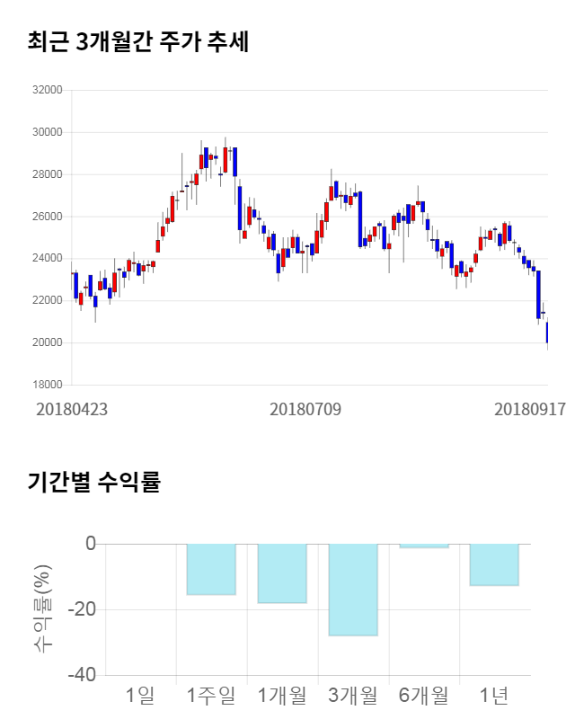Click the 3개월 return bar

(353, 590)
